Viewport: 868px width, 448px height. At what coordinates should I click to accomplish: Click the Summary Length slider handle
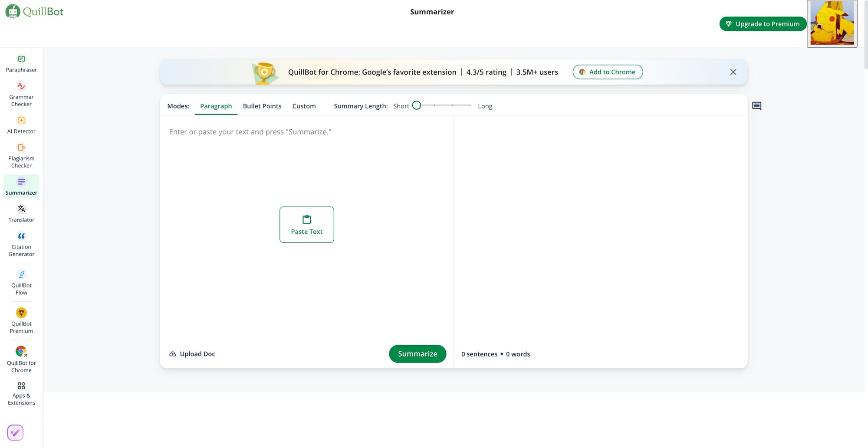(417, 105)
